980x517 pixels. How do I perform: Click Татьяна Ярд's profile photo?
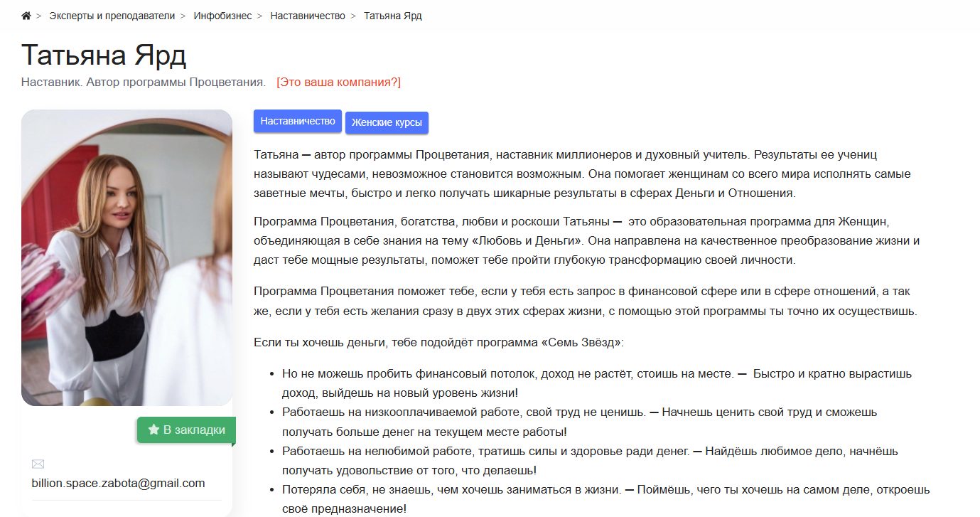click(x=126, y=256)
